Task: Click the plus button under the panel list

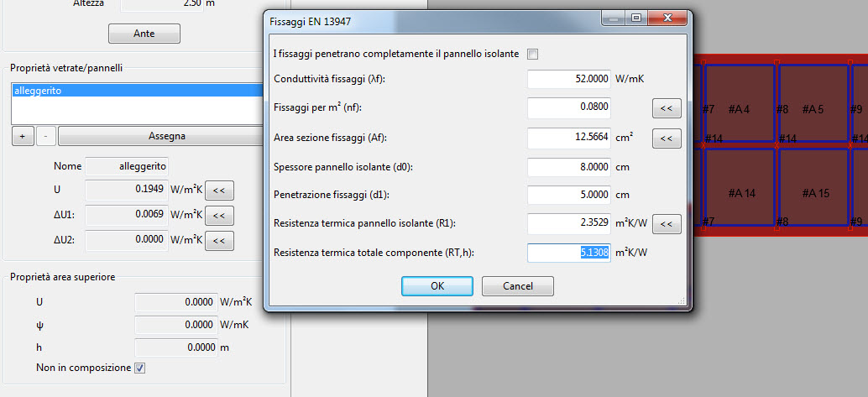Action: [23, 136]
